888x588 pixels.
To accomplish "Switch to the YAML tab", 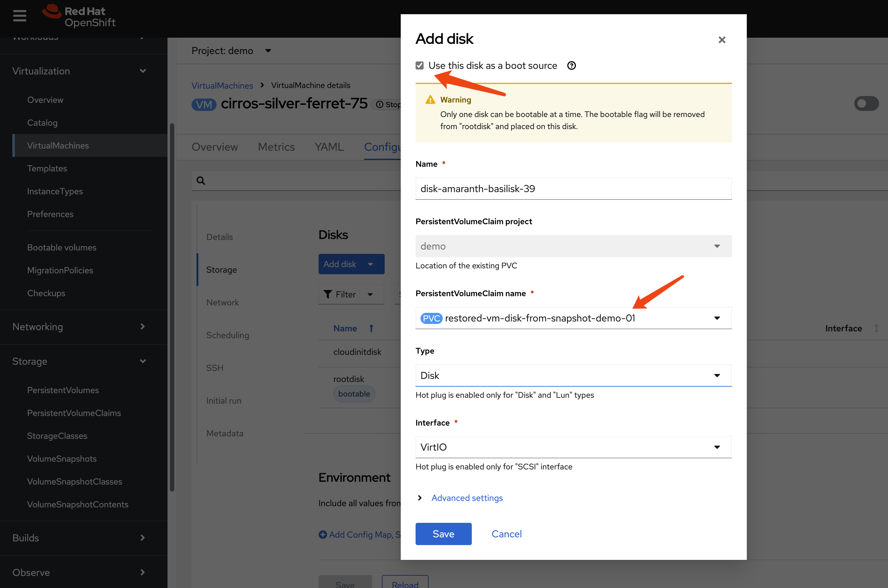I will 329,147.
